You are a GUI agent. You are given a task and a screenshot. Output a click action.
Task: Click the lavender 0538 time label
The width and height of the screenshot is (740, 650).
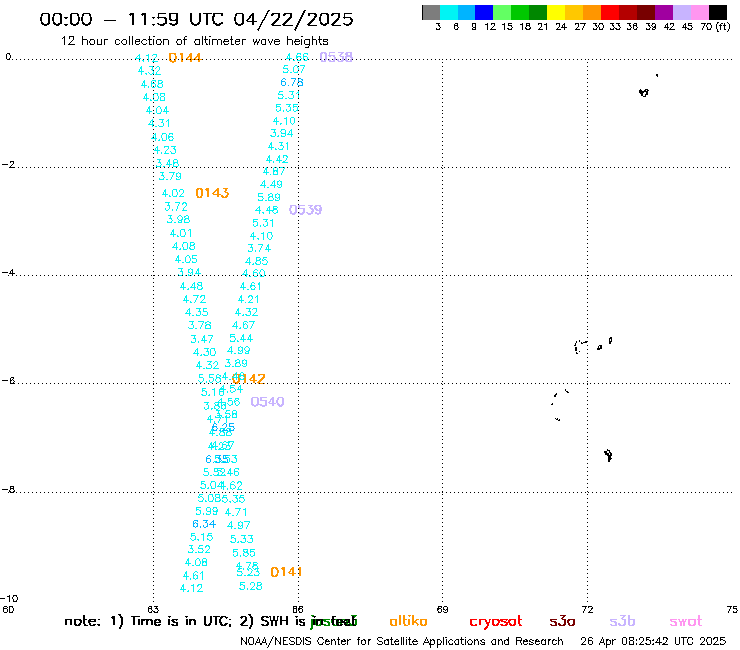click(336, 57)
